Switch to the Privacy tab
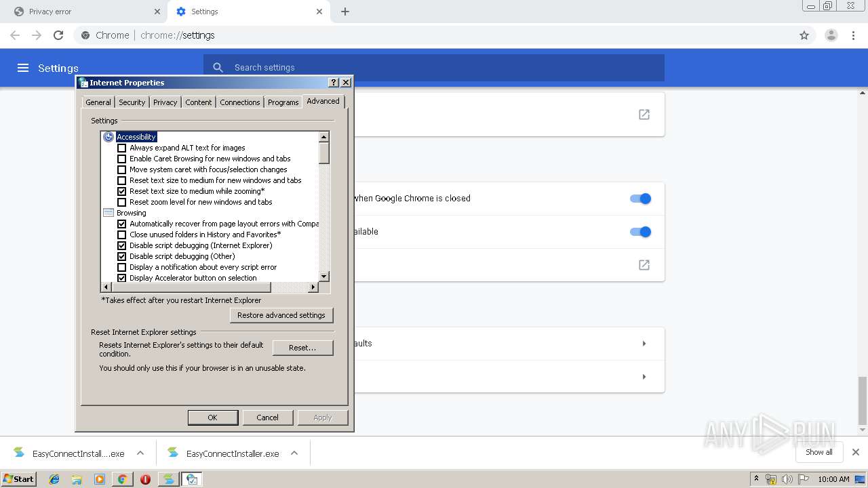Viewport: 868px width, 488px height. click(165, 102)
